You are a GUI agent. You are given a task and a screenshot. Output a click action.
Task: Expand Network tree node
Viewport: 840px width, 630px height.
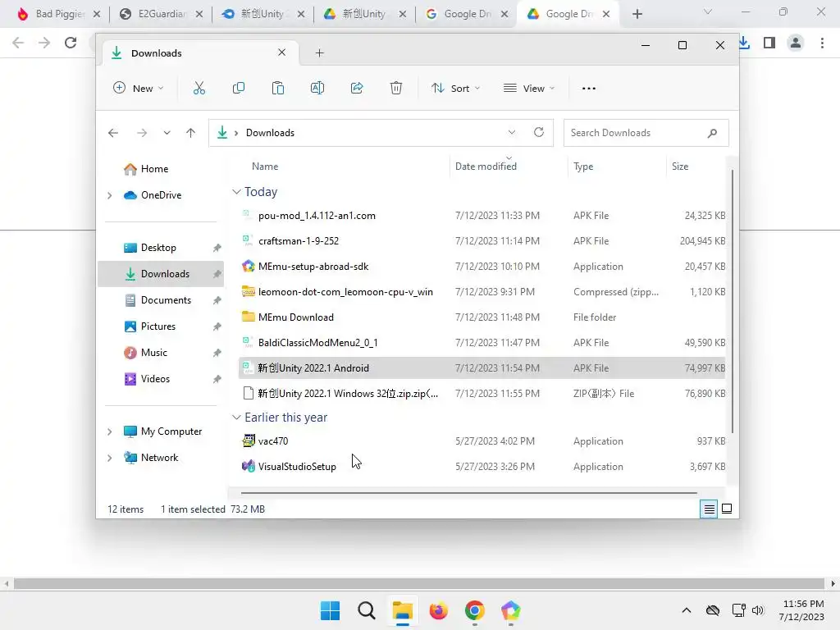click(110, 458)
